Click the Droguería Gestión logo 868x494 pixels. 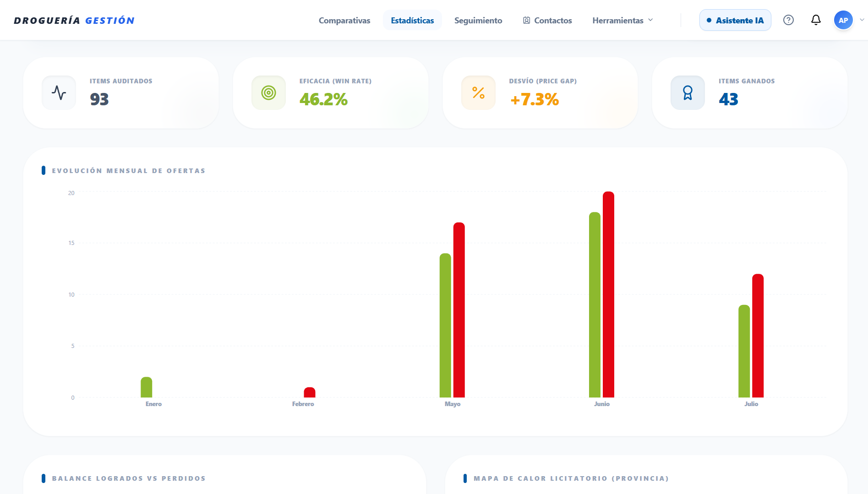[x=74, y=21]
